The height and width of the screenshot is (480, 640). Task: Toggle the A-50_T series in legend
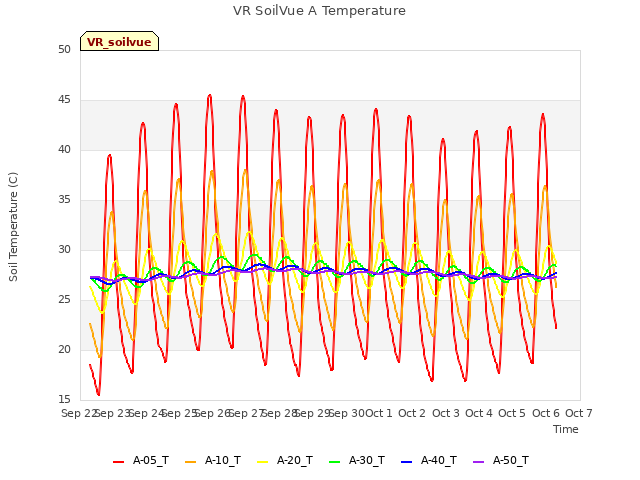pyautogui.click(x=501, y=460)
